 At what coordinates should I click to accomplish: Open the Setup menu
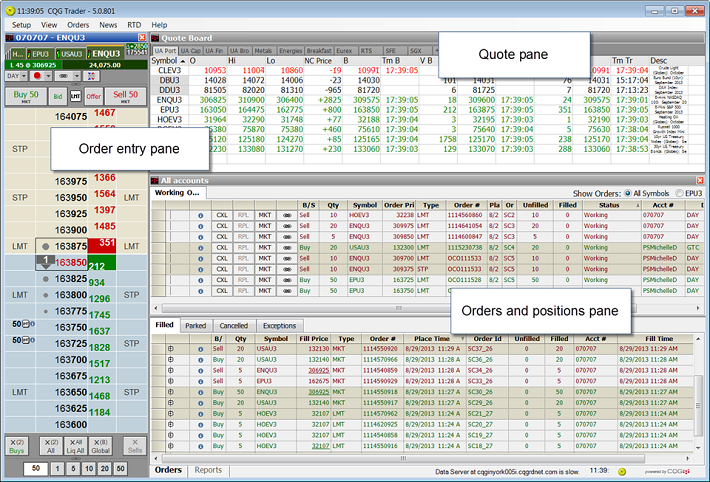point(21,25)
